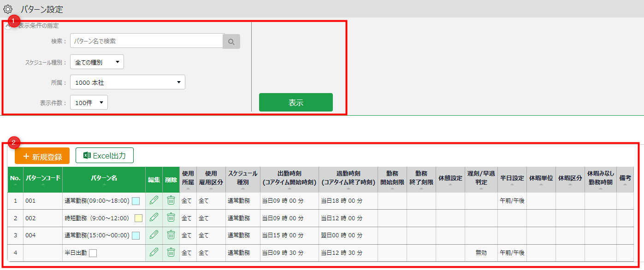Viewport: 644px width, 270px height.
Task: Click yellow color swatch for 時短勤務
Action: [138, 218]
